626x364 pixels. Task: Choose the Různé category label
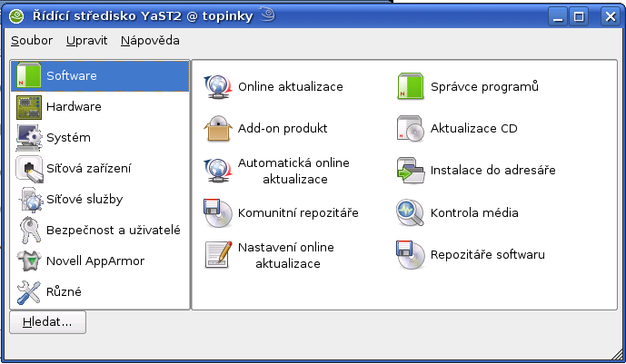64,292
